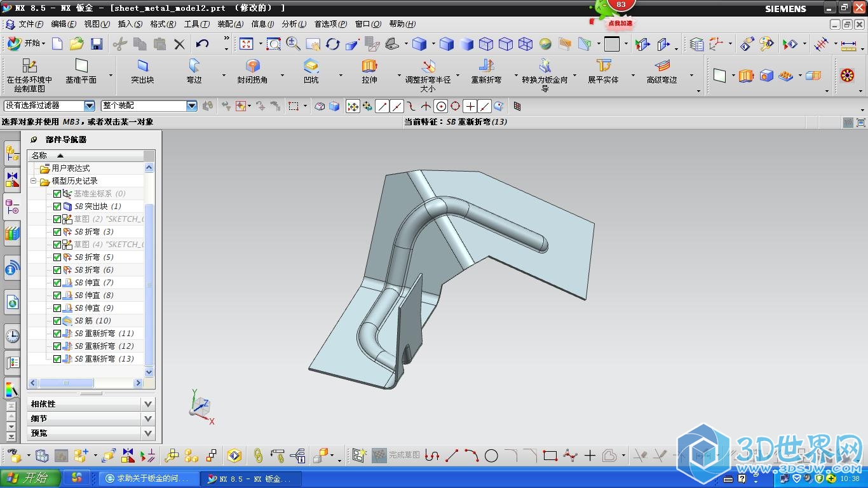Uncheck SB 重新折弯 (13) checkbox
The height and width of the screenshot is (488, 868).
(57, 359)
